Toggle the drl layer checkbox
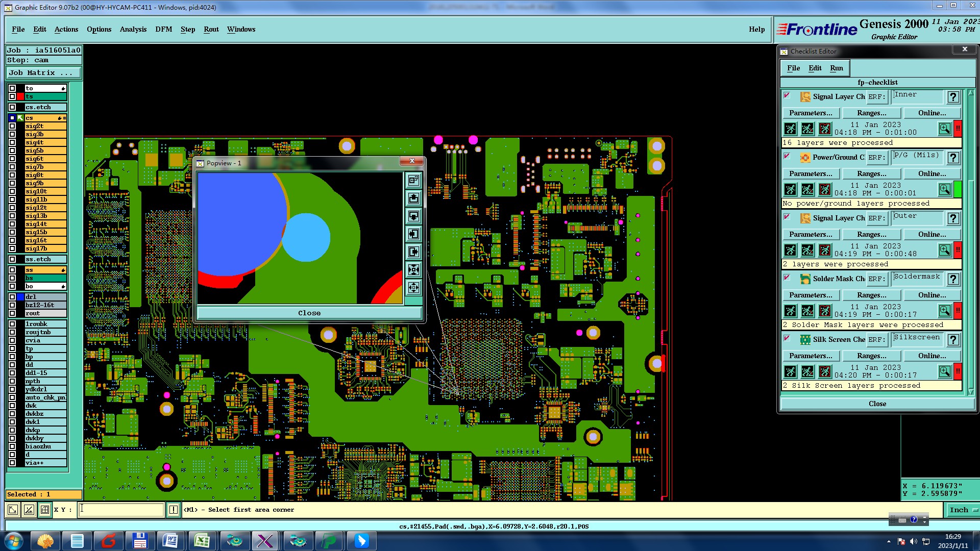980x551 pixels. (12, 297)
